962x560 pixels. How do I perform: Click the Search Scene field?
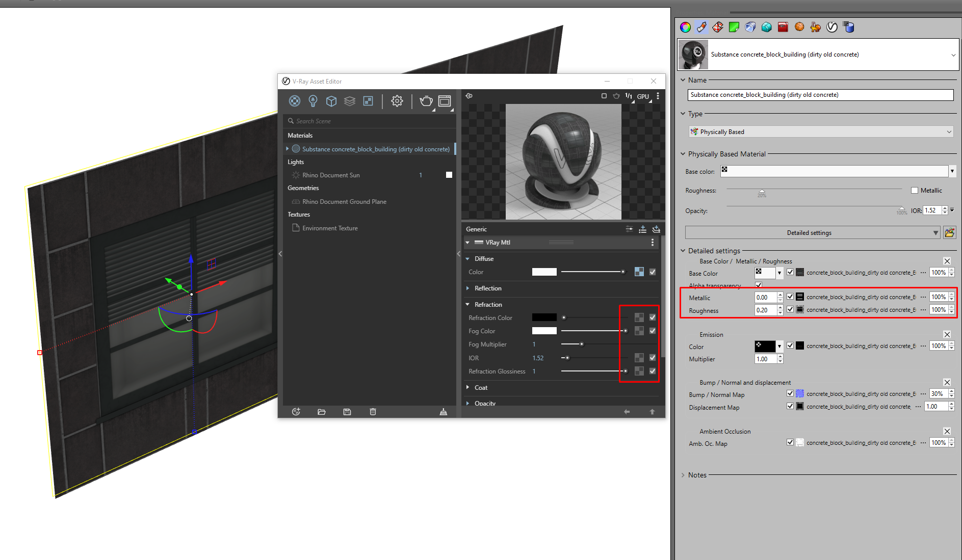click(369, 121)
